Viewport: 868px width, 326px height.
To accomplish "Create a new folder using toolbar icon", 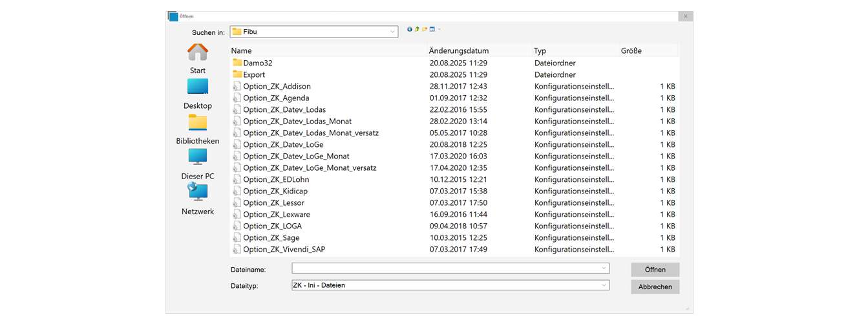I will click(425, 29).
